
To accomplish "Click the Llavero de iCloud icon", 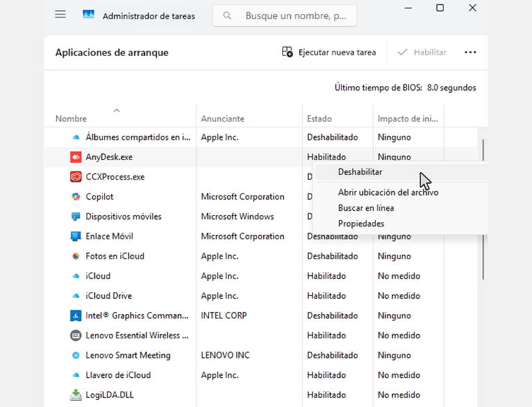I will [x=76, y=375].
